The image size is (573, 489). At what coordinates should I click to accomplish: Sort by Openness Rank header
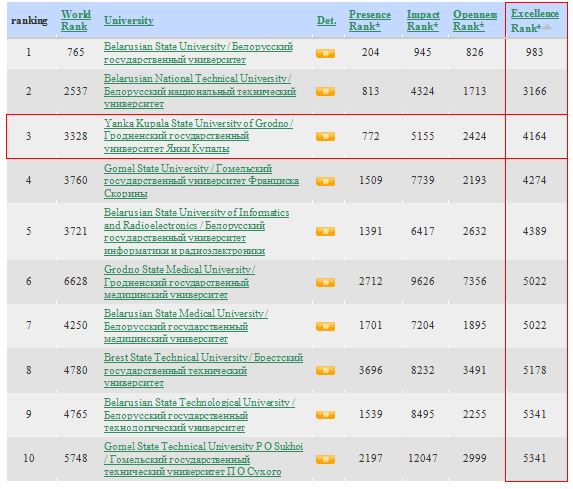point(475,20)
